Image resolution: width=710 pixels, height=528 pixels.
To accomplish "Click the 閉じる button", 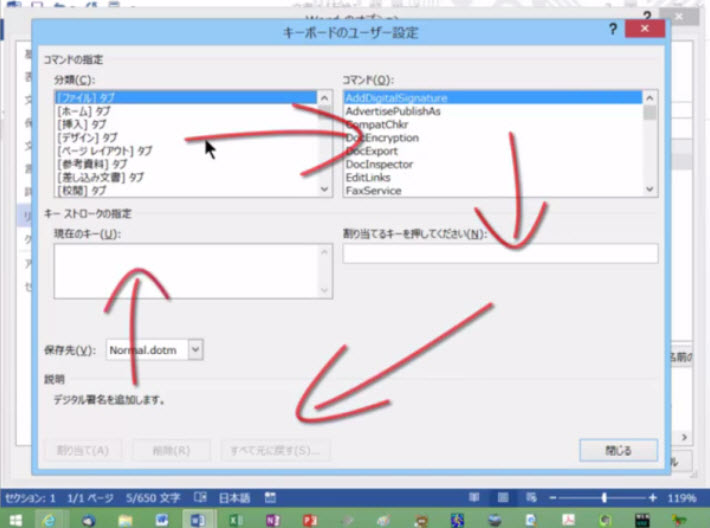I will pos(618,450).
